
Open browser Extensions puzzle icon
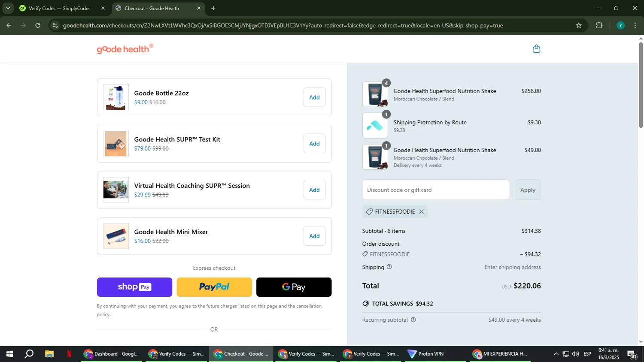click(x=599, y=26)
